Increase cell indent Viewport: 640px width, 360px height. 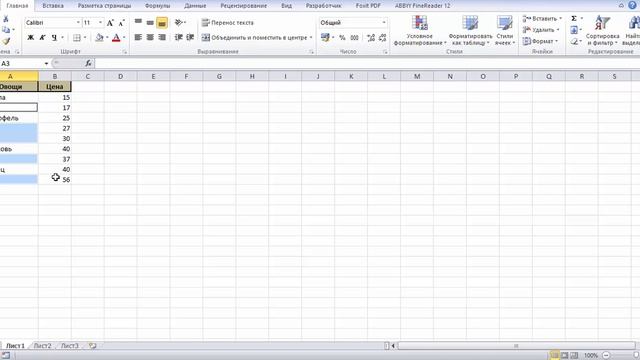click(x=190, y=38)
